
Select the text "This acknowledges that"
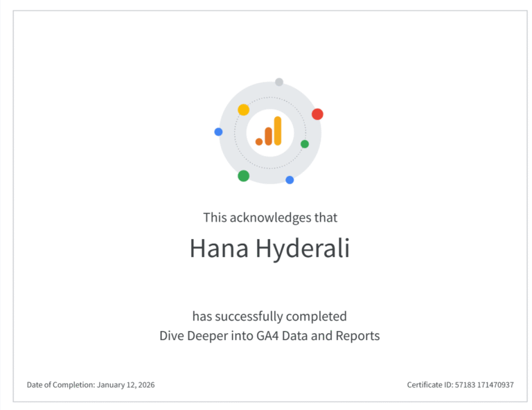point(270,217)
